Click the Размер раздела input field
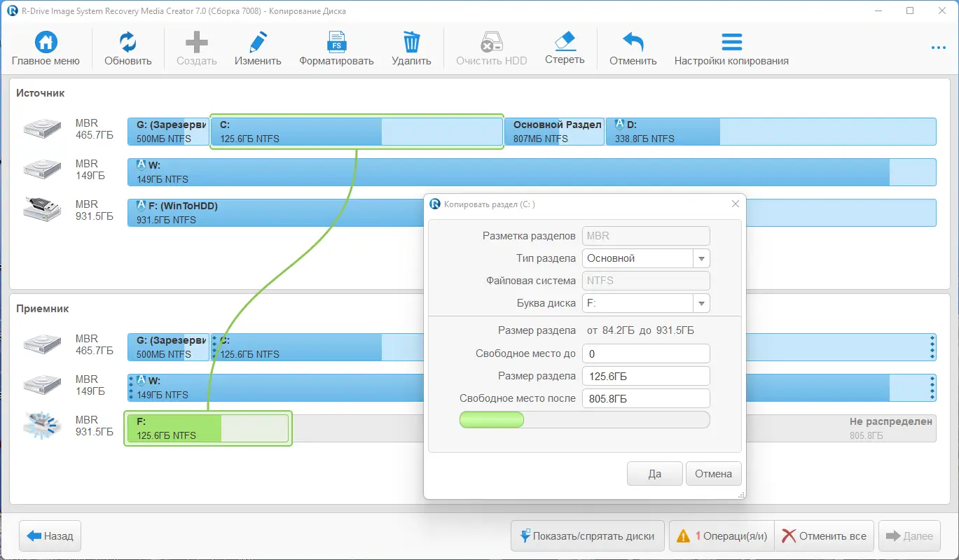Viewport: 959px width, 560px height. (x=646, y=376)
